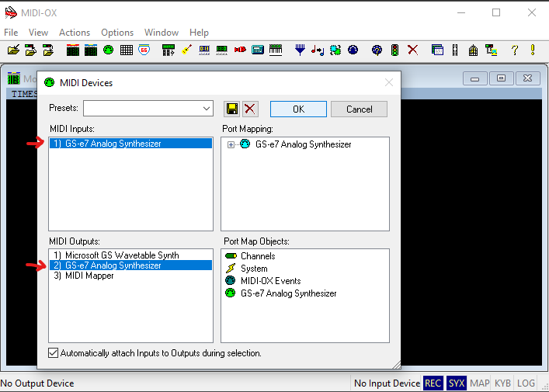Click the blue funnel filter toolbar icon
Image resolution: width=549 pixels, height=392 pixels.
300,50
